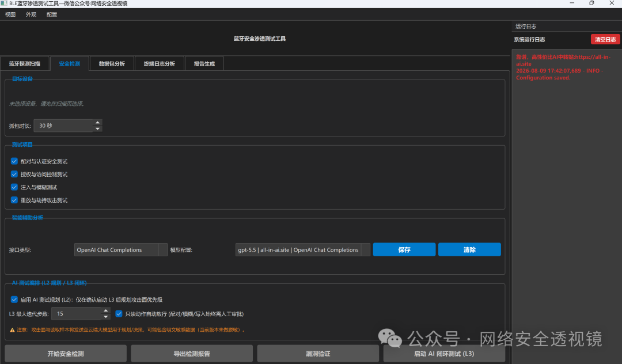Click the orange warning icon beside 注意
The image size is (622, 364).
(x=12, y=330)
